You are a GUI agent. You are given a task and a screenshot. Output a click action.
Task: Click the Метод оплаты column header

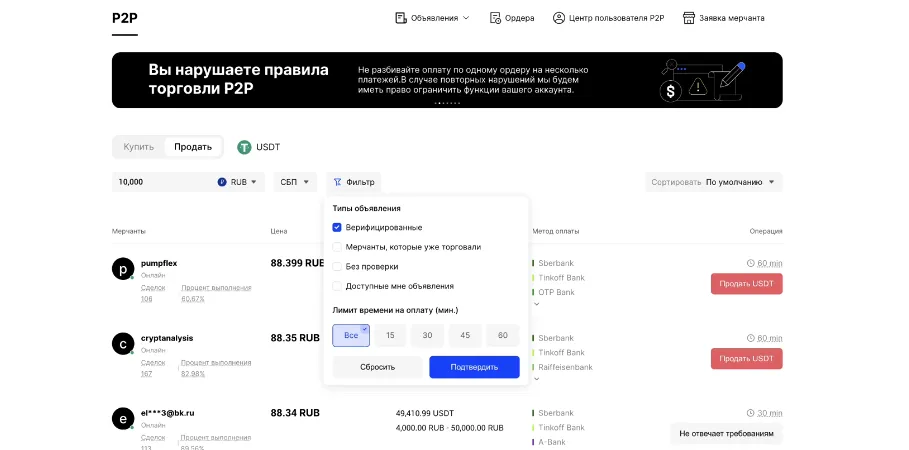click(x=556, y=231)
